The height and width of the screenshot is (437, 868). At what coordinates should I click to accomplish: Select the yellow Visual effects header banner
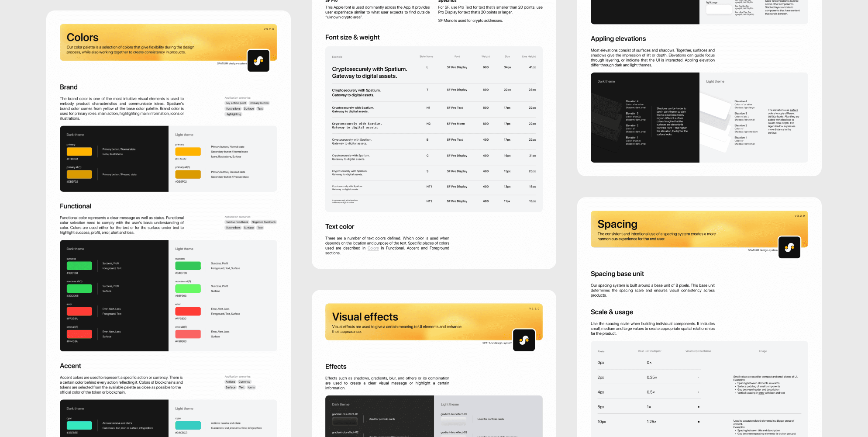434,322
